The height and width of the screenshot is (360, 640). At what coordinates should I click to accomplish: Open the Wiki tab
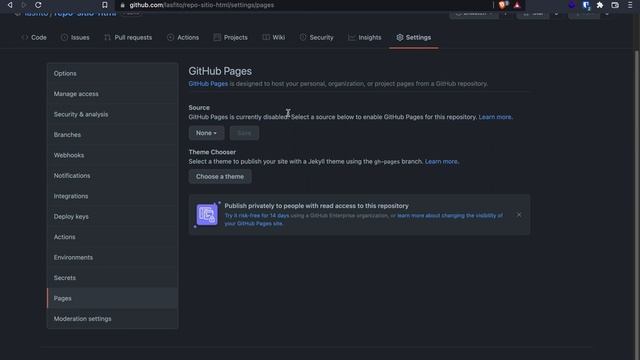273,37
